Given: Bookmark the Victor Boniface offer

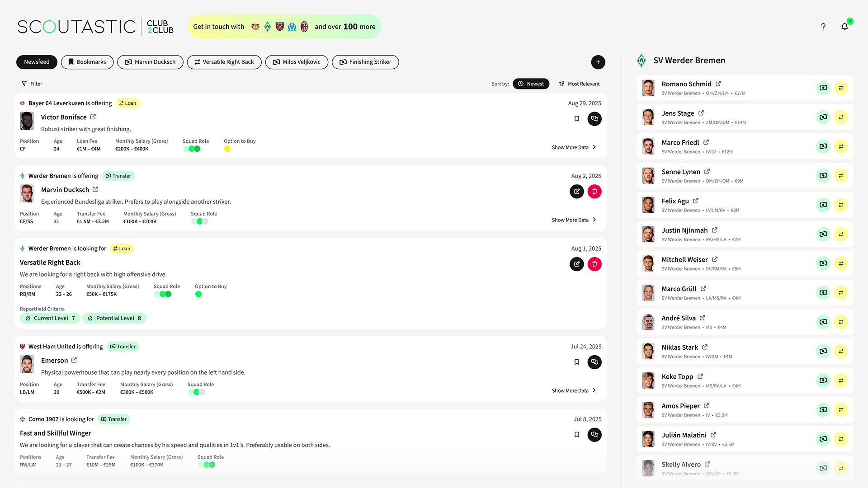Looking at the screenshot, I should tap(576, 119).
